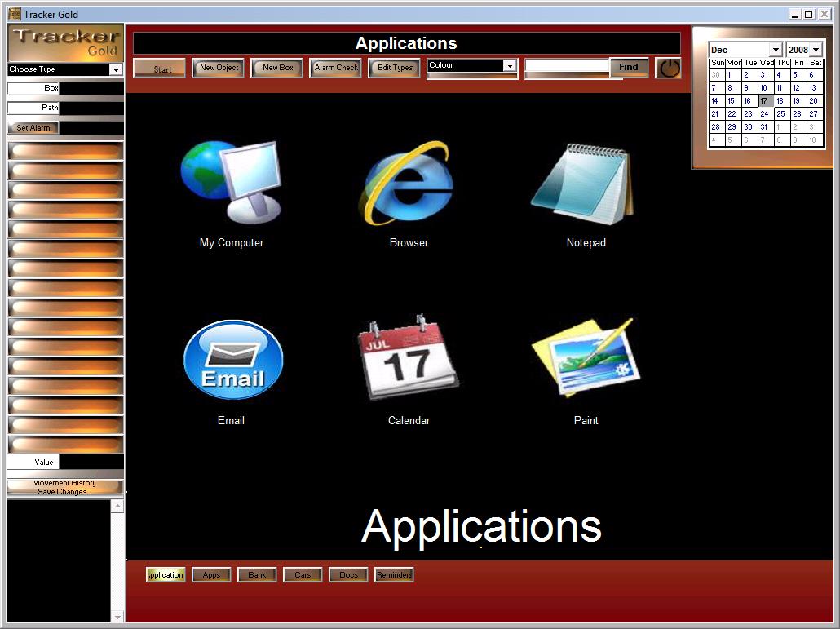Select December 28 in the calendar
The height and width of the screenshot is (629, 840).
(x=716, y=127)
